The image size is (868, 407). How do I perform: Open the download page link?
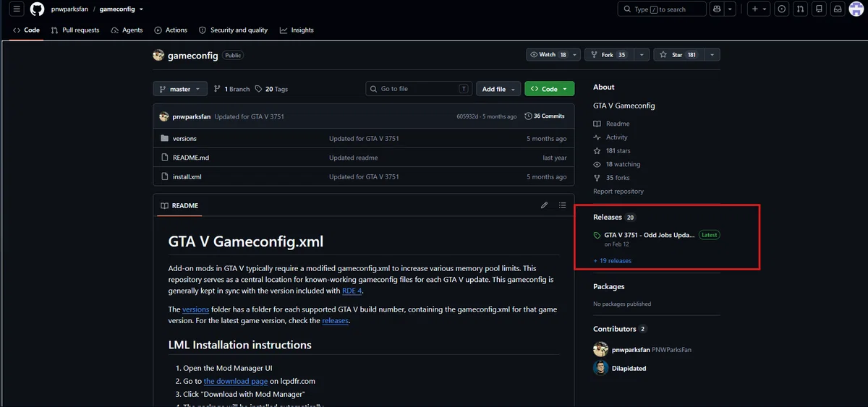(236, 381)
